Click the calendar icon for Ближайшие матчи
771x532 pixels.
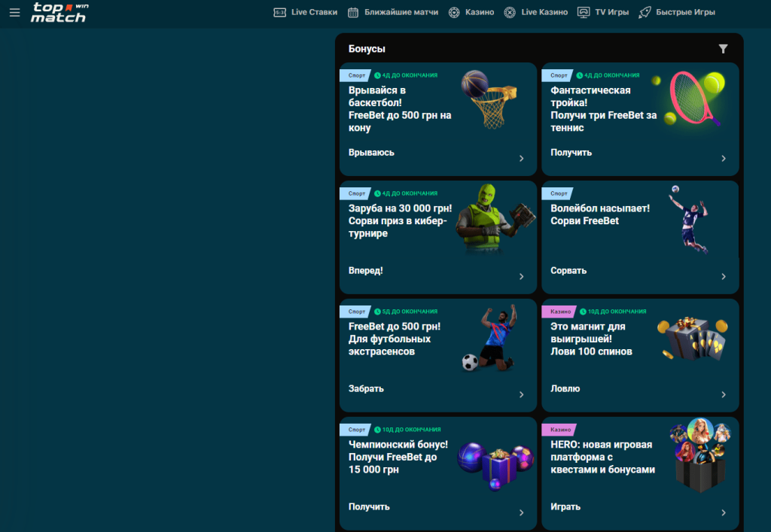point(353,12)
